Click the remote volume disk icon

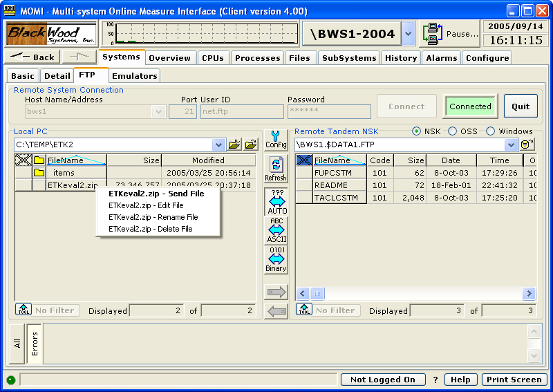pos(527,144)
